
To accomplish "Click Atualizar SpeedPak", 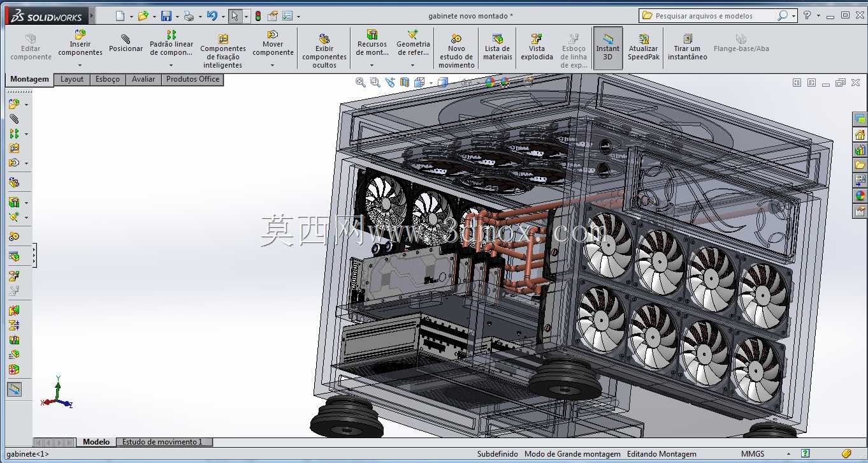I will tap(643, 47).
